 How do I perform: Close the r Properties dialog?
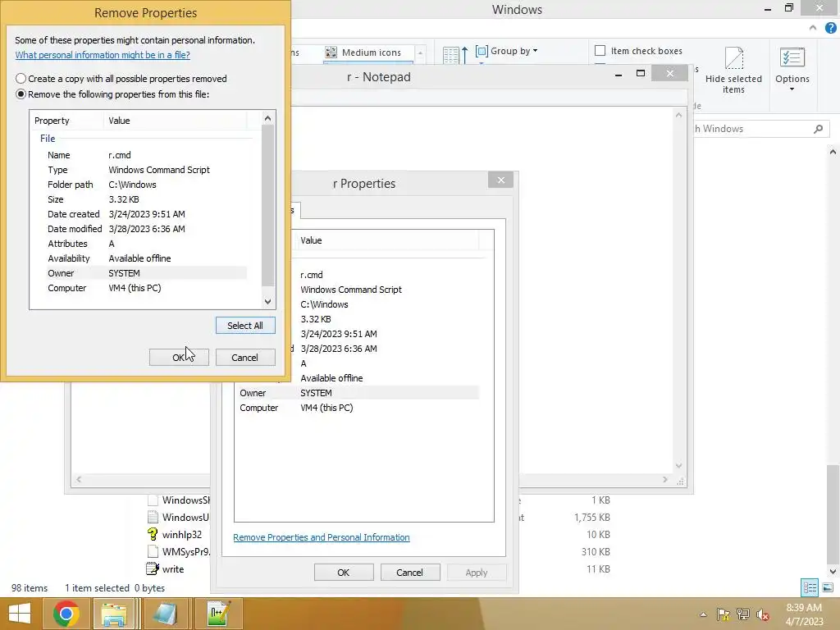(501, 180)
